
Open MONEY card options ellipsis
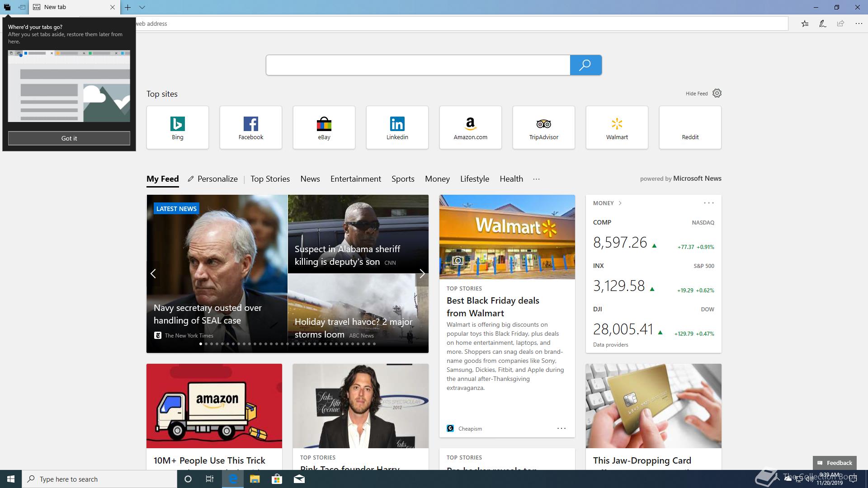(709, 203)
